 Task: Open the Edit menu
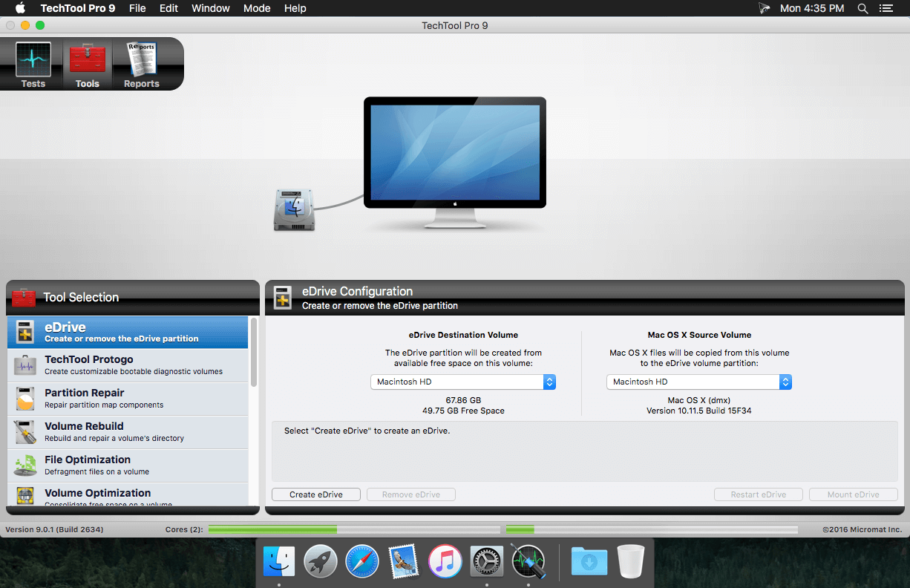tap(168, 9)
